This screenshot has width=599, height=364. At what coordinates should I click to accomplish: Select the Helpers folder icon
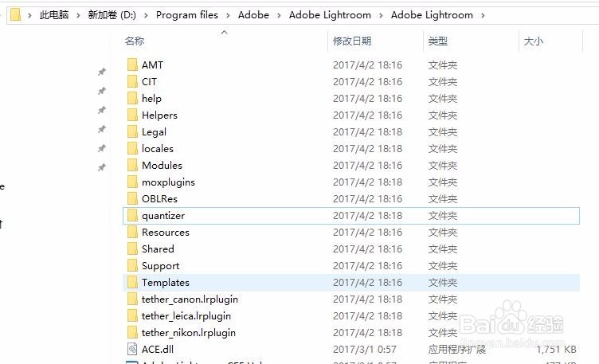pyautogui.click(x=132, y=115)
